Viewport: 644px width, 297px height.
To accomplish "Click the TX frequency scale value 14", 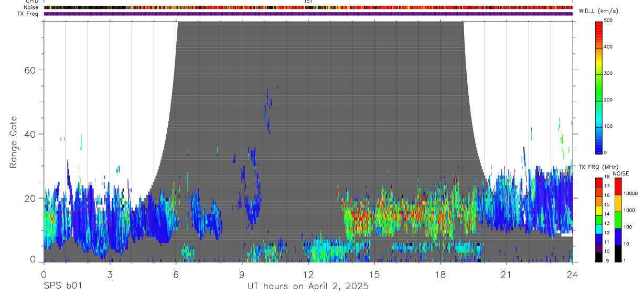I will click(607, 214).
